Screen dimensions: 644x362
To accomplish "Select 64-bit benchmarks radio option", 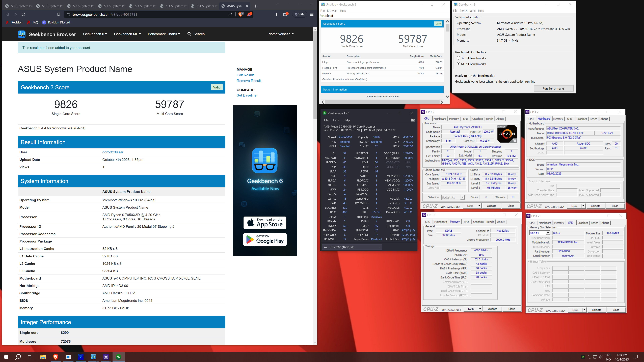I will pos(458,64).
